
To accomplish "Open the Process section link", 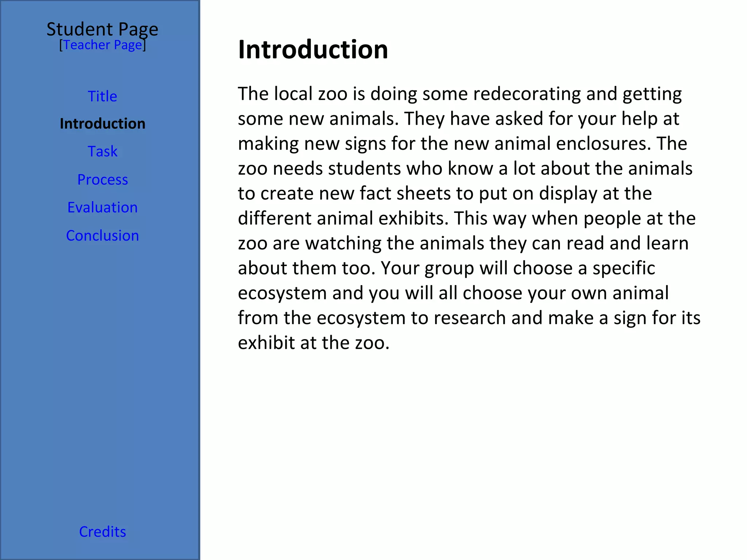I will (x=102, y=180).
